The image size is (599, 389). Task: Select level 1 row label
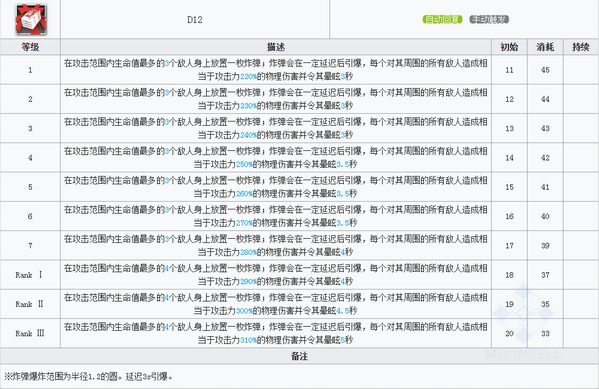pyautogui.click(x=30, y=70)
